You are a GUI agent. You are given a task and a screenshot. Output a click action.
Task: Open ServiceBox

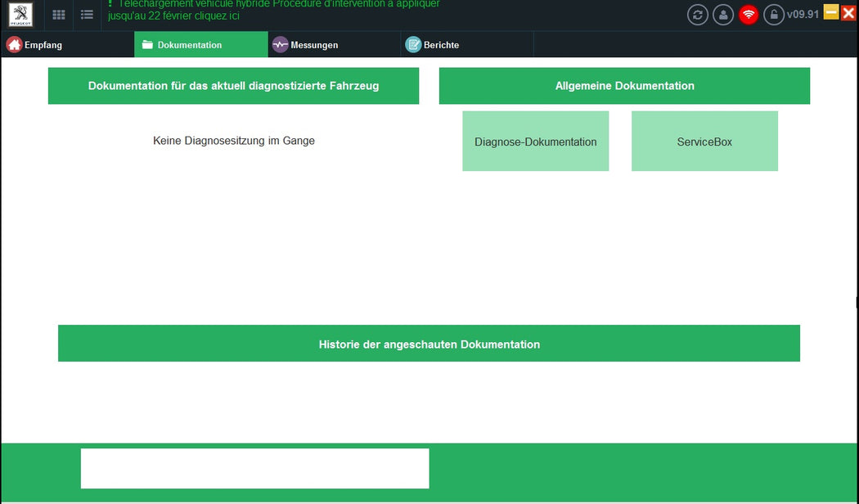point(704,141)
